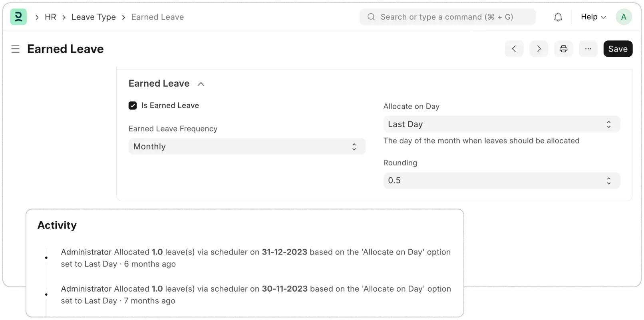Collapse the Earned Leave section

pos(201,84)
